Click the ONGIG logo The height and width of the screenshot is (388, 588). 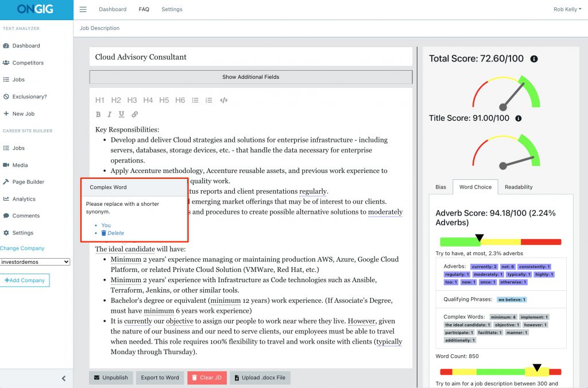35,9
